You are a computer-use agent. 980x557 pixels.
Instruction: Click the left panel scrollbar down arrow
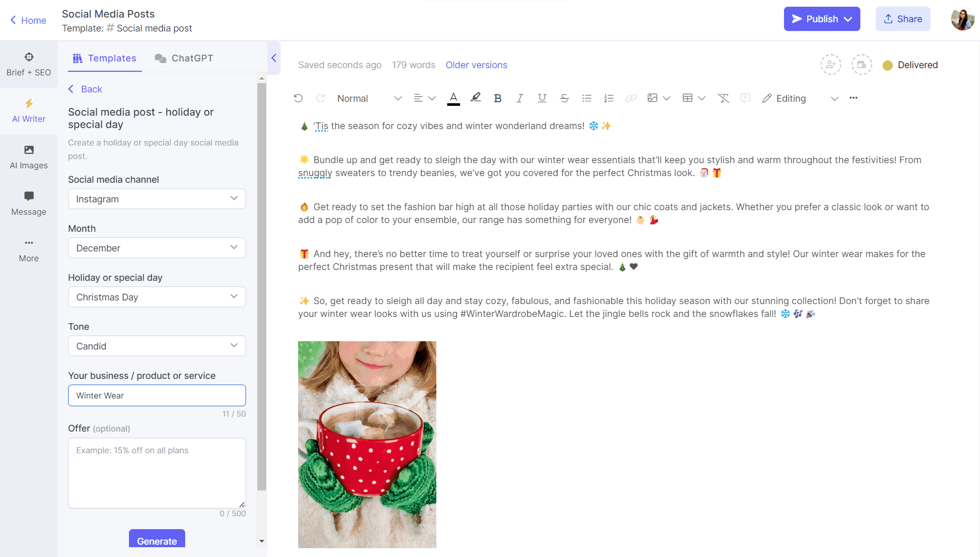[262, 541]
